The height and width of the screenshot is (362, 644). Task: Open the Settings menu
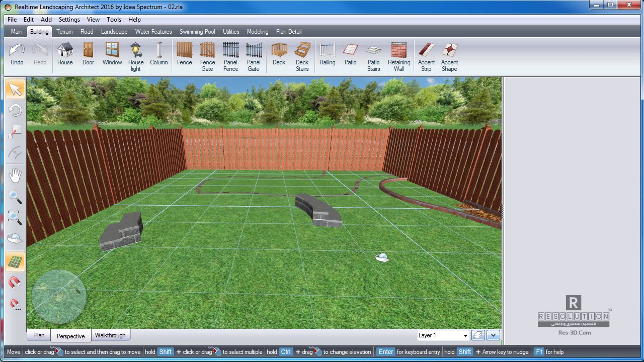tap(69, 20)
